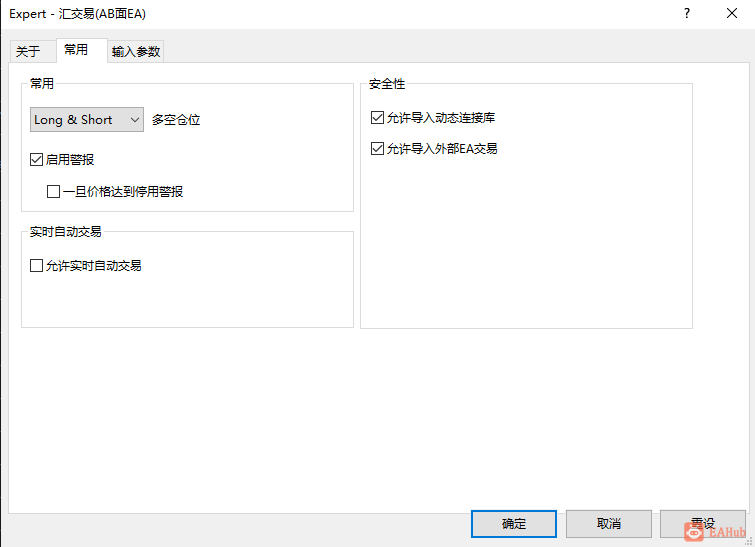Click the 取消 button

point(609,524)
